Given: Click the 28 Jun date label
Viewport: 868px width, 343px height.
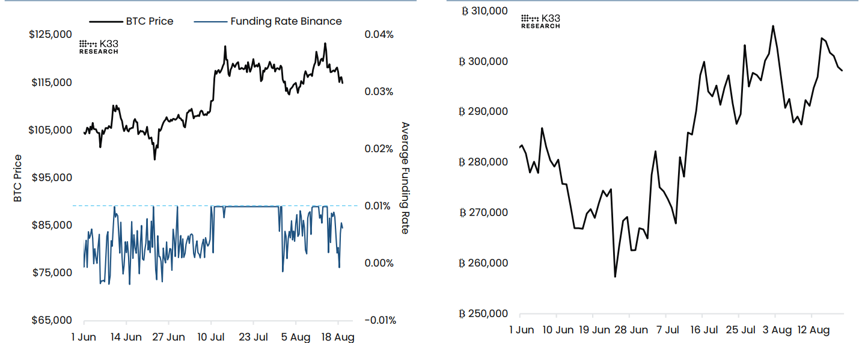Looking at the screenshot, I should 631,330.
